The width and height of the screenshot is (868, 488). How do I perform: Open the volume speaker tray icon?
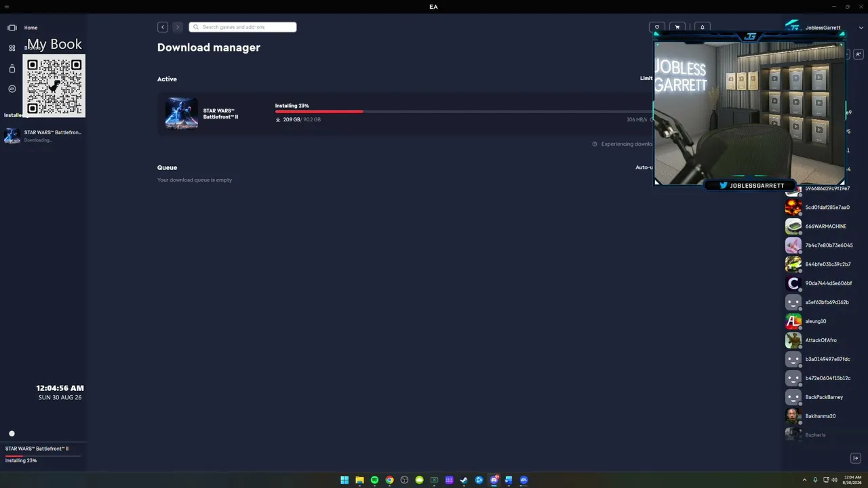[x=834, y=480]
